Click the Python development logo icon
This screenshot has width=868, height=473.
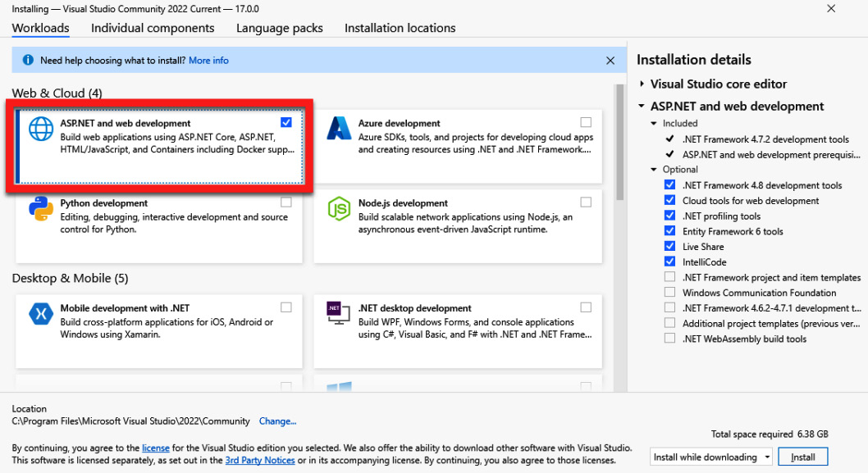(41, 208)
